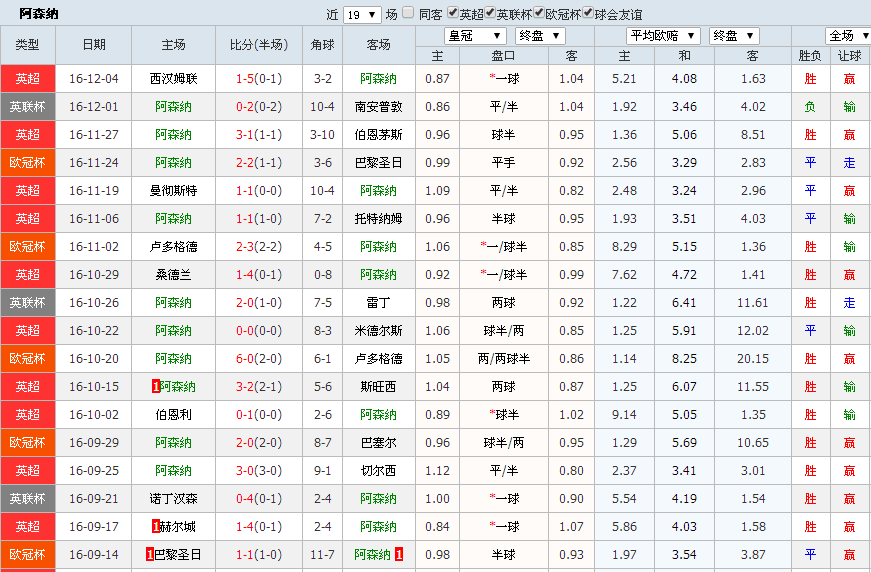Click the 日期 column header
Viewport: 871px width, 572px height.
94,45
